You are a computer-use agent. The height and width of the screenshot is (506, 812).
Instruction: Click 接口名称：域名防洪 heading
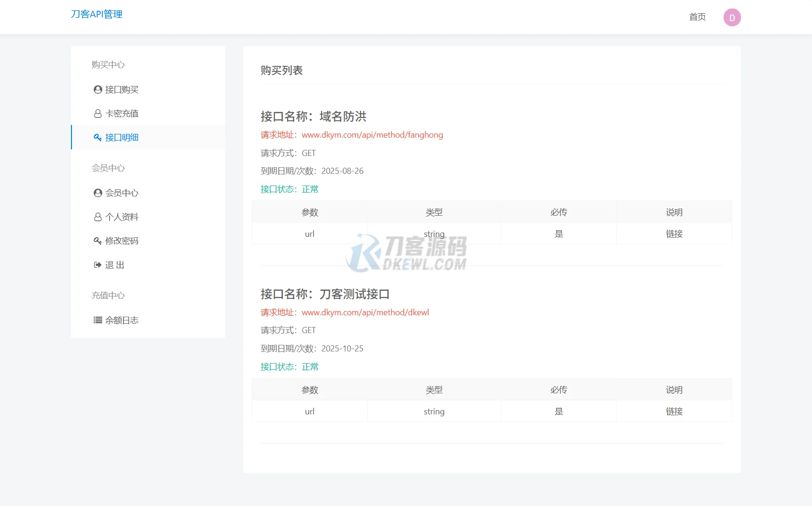click(314, 117)
